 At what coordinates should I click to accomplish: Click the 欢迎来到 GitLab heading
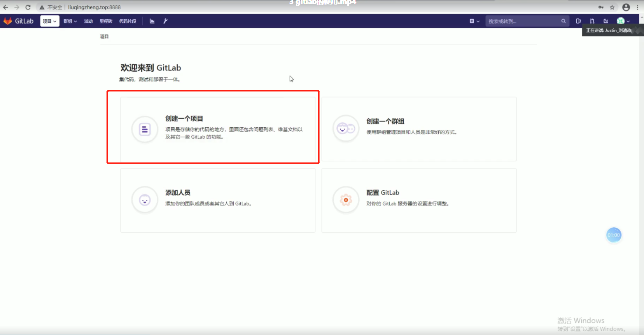(x=150, y=68)
